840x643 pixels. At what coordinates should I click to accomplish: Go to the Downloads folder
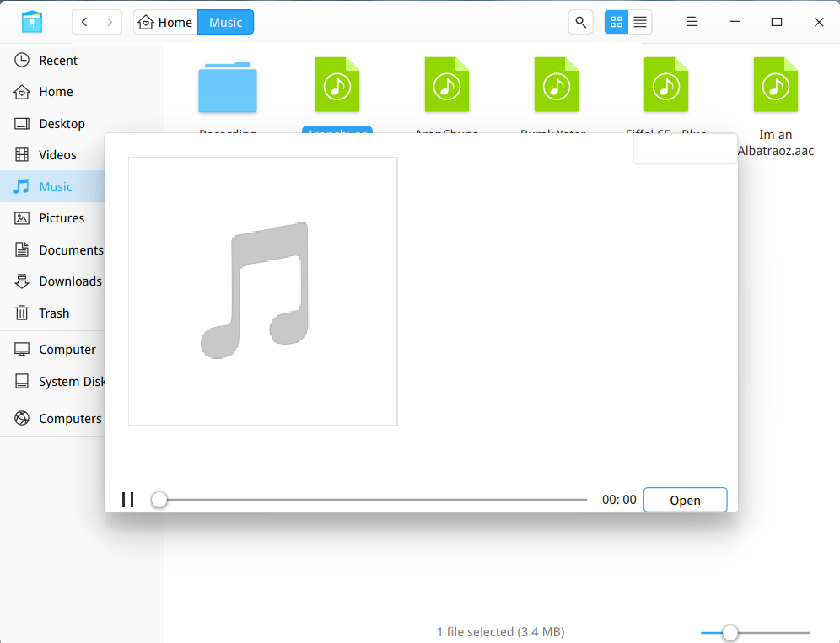pyautogui.click(x=69, y=281)
